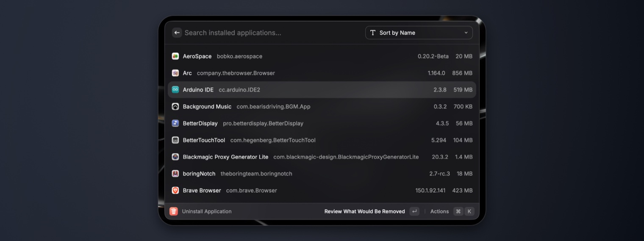Viewport: 644px width, 241px height.
Task: Click bundle ID cc.arduino.IDE2
Action: [x=239, y=90]
